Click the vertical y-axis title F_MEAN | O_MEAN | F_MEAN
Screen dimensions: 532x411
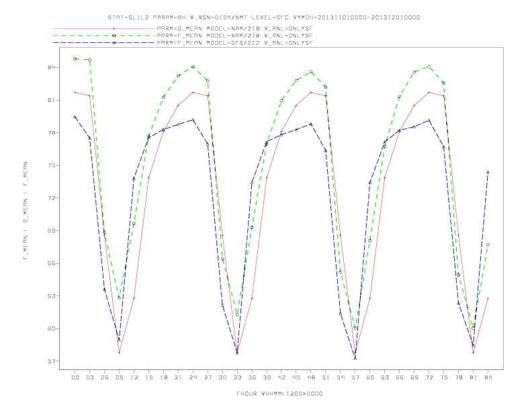(26, 211)
